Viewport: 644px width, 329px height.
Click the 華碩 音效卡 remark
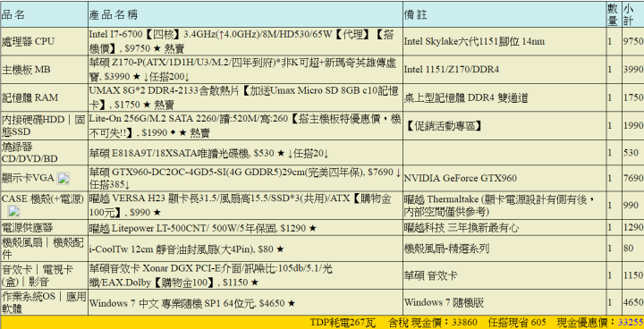coord(430,275)
